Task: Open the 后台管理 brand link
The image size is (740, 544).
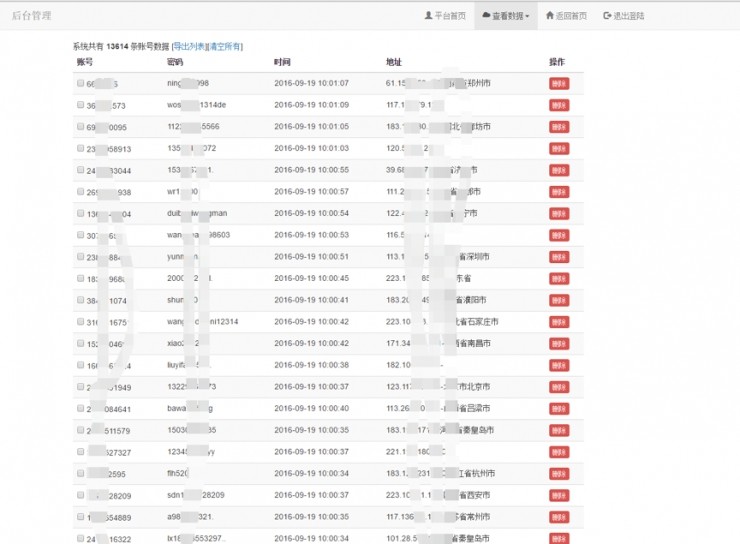Action: pos(33,16)
